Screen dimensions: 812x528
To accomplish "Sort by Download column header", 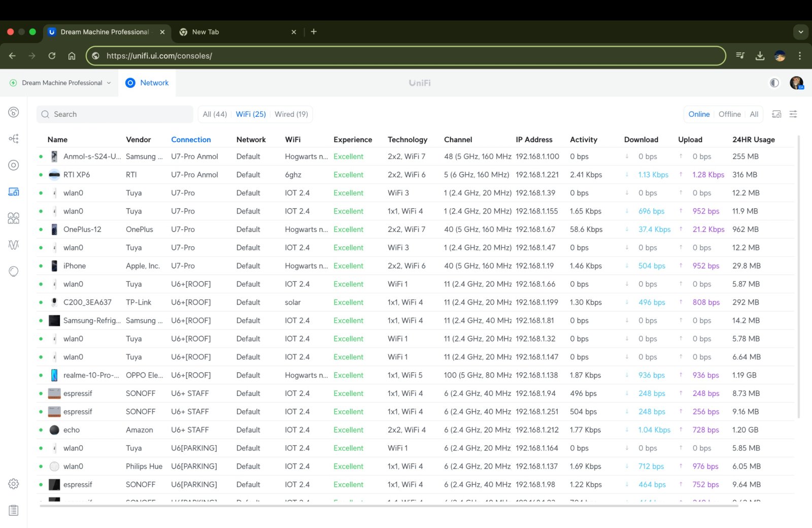I will (x=641, y=140).
